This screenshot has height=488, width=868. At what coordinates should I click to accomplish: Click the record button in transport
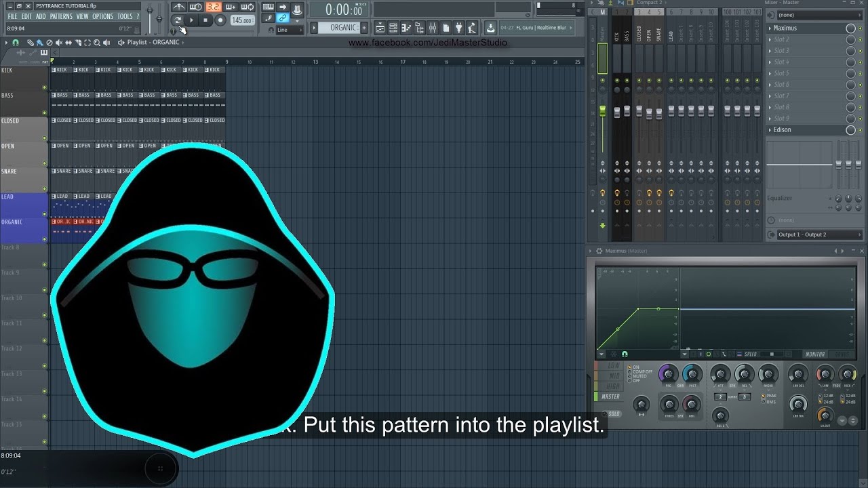pos(220,20)
